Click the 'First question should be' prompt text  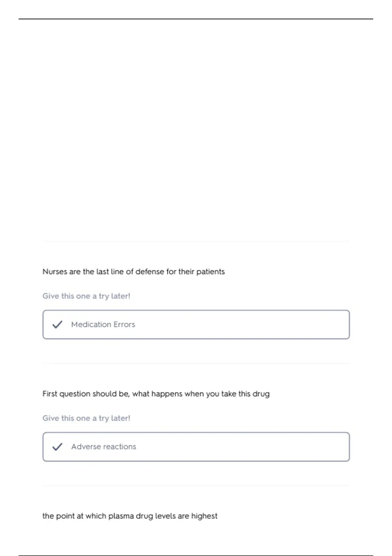click(x=156, y=394)
